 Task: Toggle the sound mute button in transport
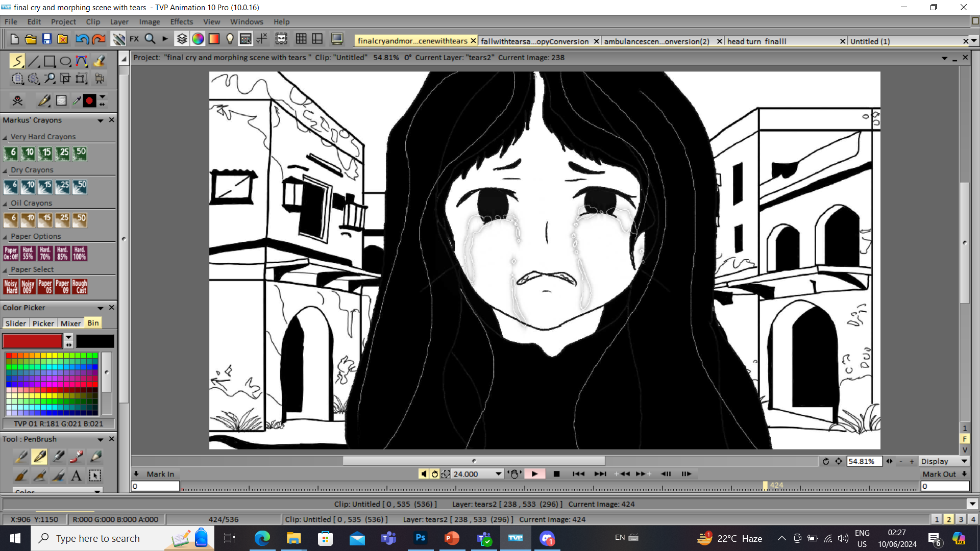[x=423, y=474]
